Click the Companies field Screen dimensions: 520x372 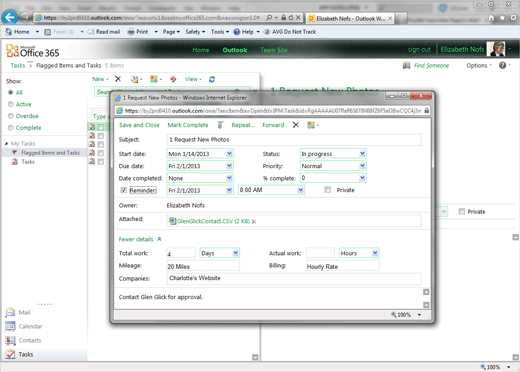(294, 278)
